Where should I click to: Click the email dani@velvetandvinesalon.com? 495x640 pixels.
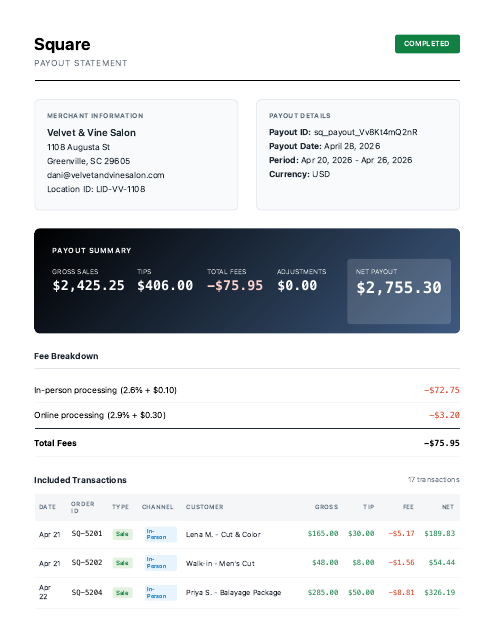pyautogui.click(x=106, y=175)
